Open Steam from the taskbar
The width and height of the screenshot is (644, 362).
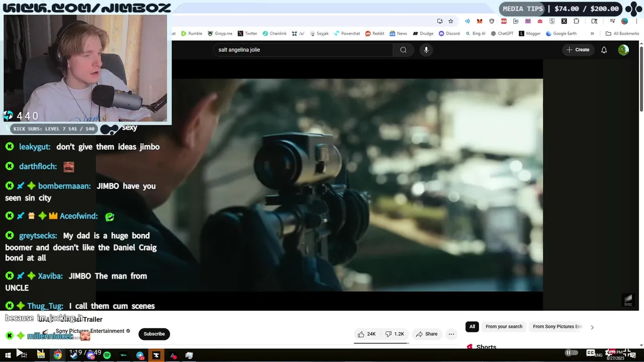[x=74, y=355]
